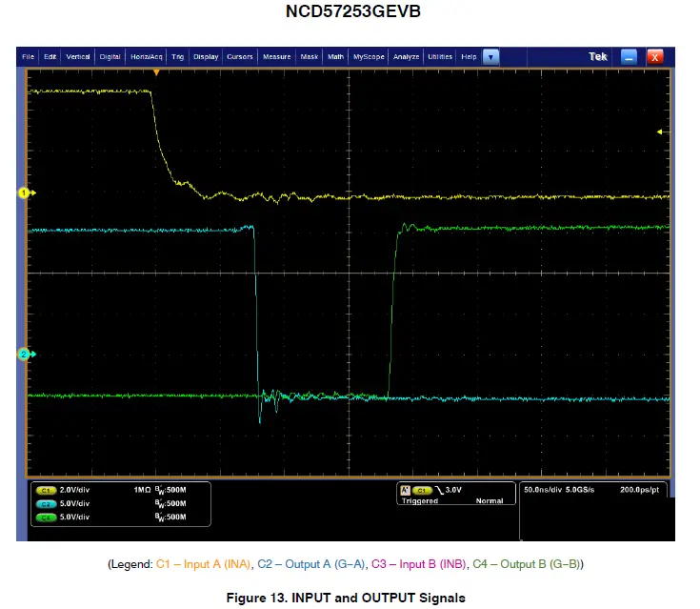Open the Utilities menu
700x609 pixels.
[440, 57]
